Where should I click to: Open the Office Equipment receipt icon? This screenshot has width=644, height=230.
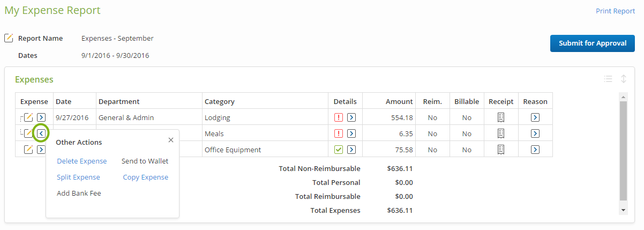pyautogui.click(x=501, y=150)
